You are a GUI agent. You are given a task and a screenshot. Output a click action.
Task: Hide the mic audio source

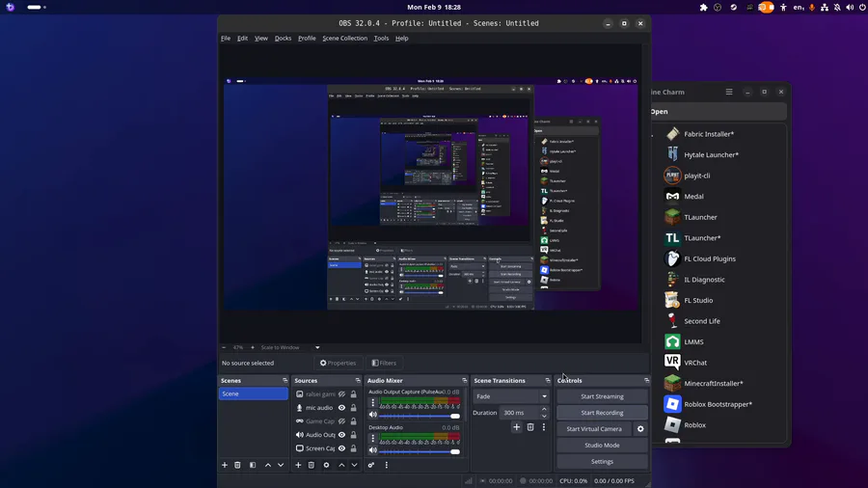point(341,408)
